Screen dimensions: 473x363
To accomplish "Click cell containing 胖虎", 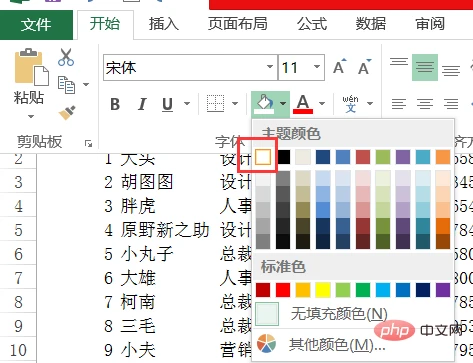I will point(138,206).
